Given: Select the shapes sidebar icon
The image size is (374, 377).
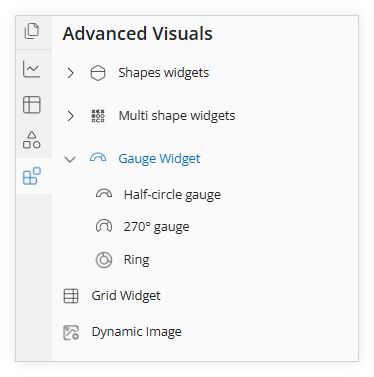Looking at the screenshot, I should (32, 140).
